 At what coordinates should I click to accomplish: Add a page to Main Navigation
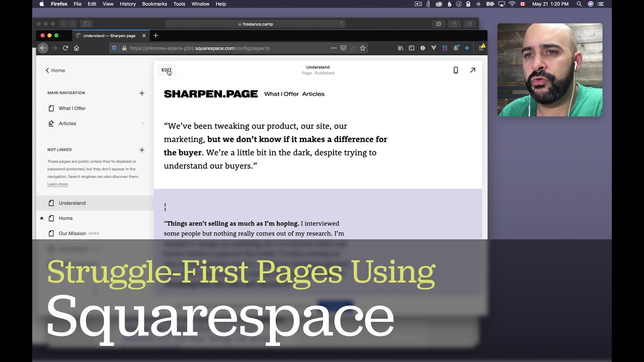click(x=142, y=93)
